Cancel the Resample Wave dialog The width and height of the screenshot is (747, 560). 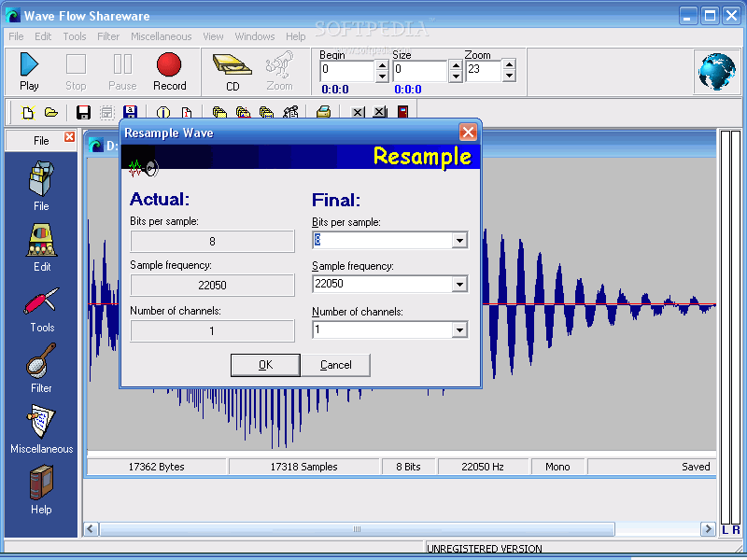335,365
